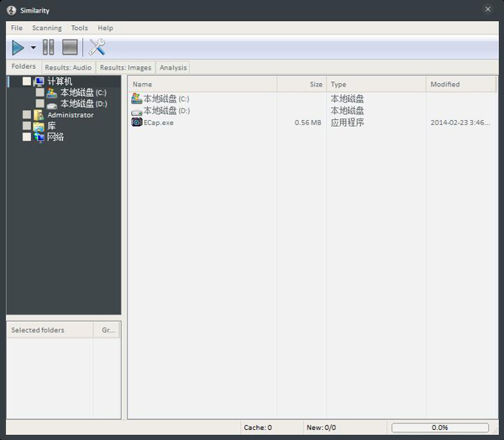The height and width of the screenshot is (440, 504).
Task: Switch to the Folders tab
Action: pyautogui.click(x=24, y=66)
